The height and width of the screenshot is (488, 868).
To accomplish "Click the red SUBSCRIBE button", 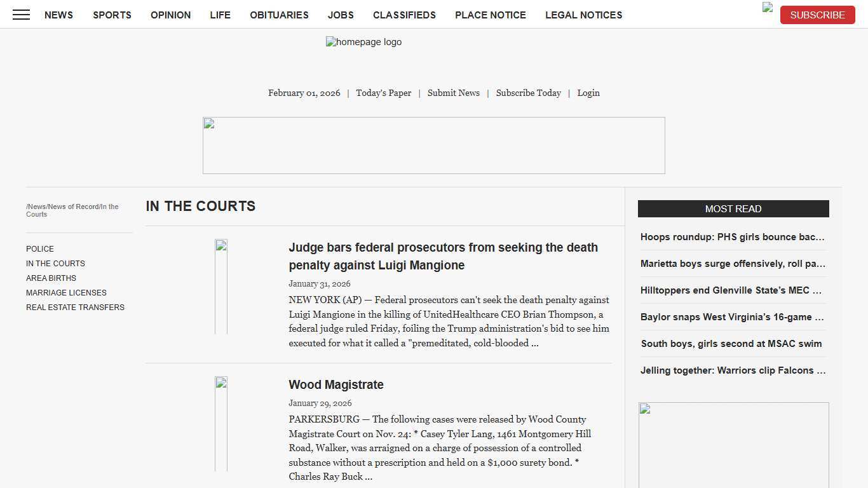I will [817, 15].
